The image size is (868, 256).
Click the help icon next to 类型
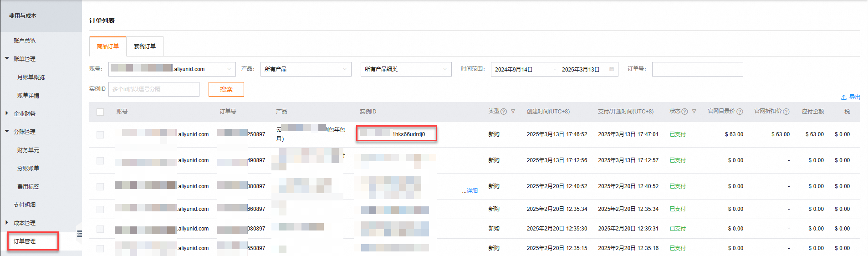tap(504, 112)
